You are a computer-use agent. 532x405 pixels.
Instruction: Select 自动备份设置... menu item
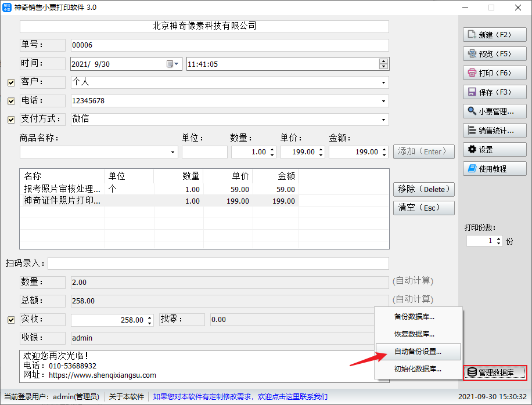[x=418, y=352]
